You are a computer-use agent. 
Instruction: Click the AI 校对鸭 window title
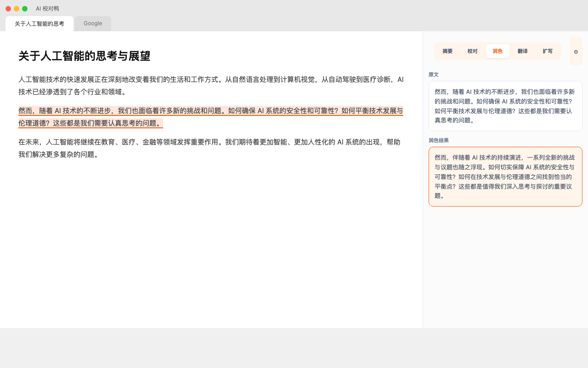(47, 9)
